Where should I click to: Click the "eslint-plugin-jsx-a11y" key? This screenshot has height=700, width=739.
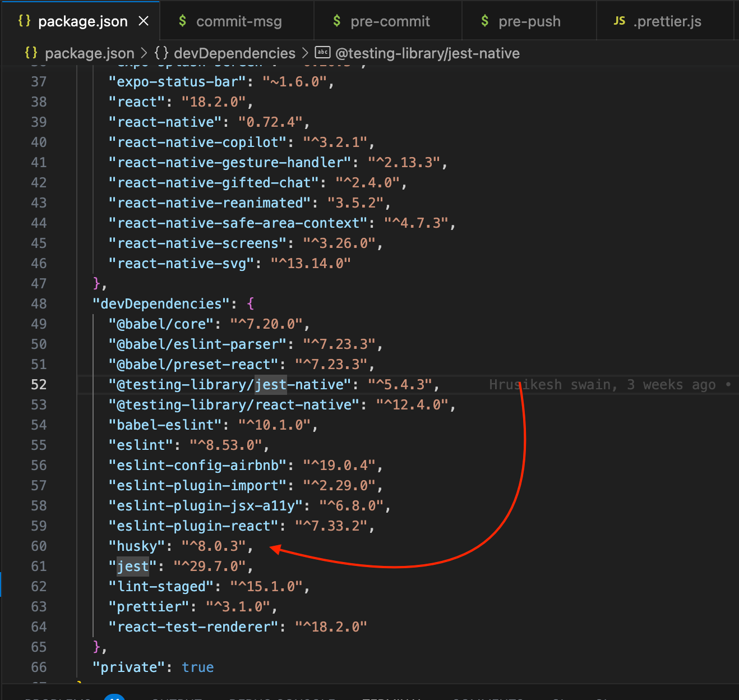click(x=206, y=506)
